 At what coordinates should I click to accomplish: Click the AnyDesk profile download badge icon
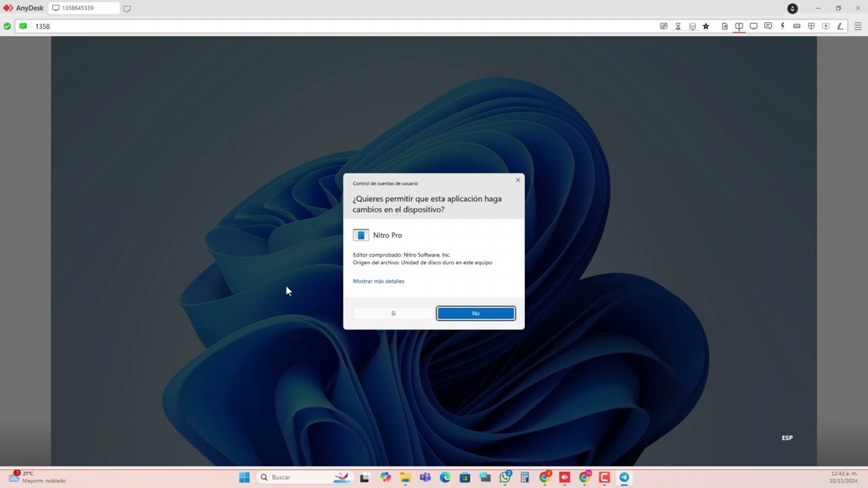point(792,8)
